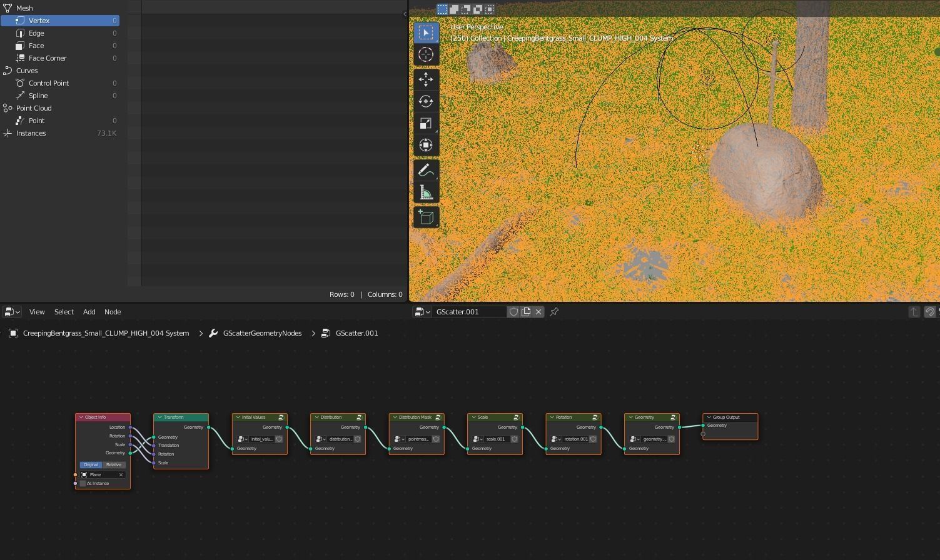
Task: Toggle fake user on pointmask group
Action: [x=436, y=439]
